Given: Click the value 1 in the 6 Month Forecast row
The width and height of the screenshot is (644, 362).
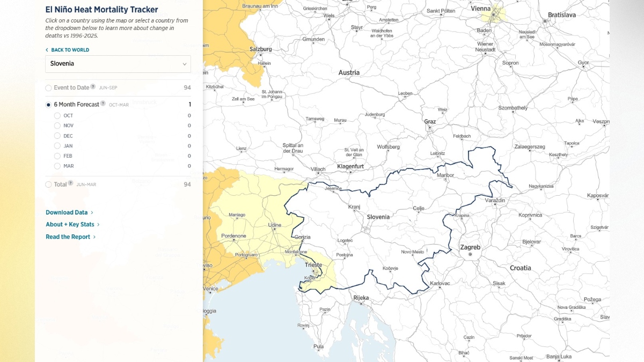Looking at the screenshot, I should pyautogui.click(x=189, y=105).
